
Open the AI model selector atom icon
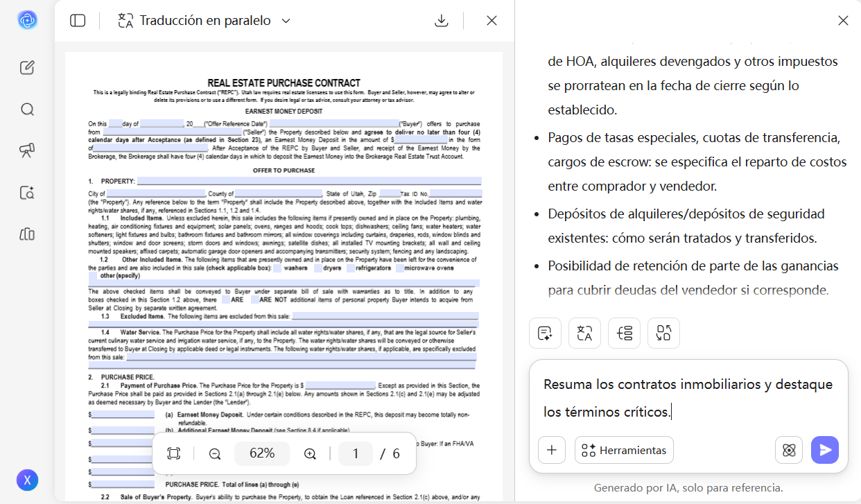point(788,450)
